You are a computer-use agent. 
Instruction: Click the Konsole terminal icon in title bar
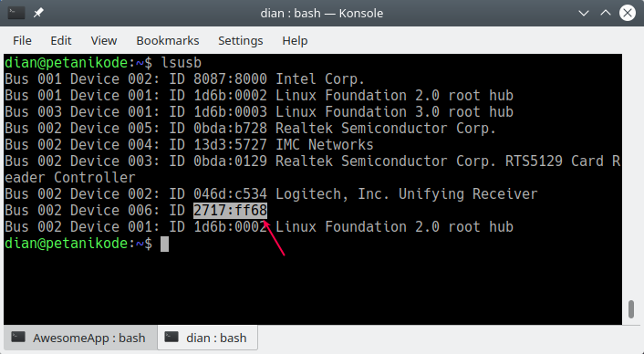(16, 13)
